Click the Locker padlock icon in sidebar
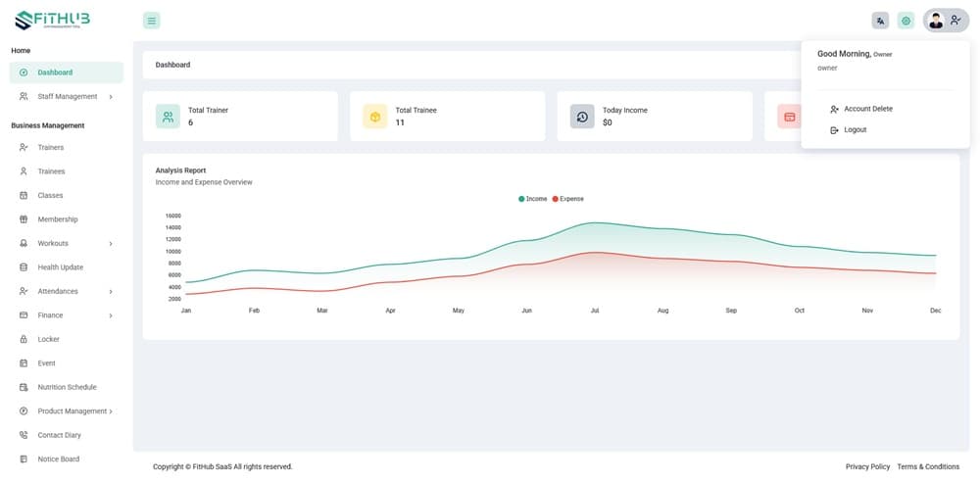This screenshot has height=483, width=980. tap(24, 339)
